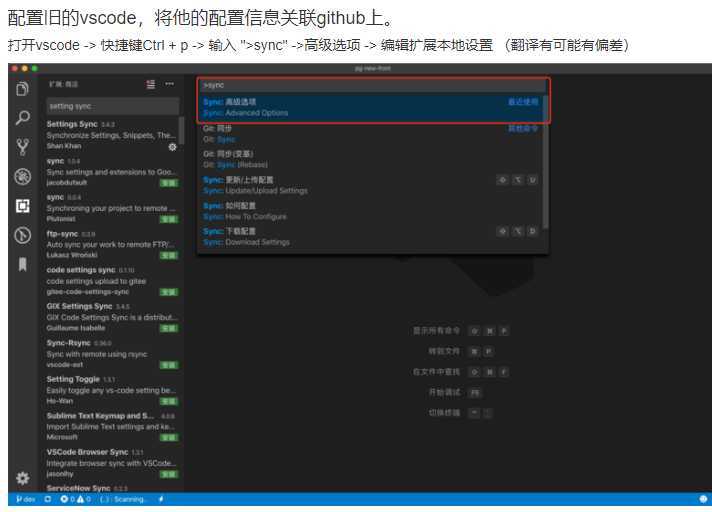Click the extensions search box with 'setting sync'
Image resolution: width=712 pixels, height=512 pixels.
113,106
